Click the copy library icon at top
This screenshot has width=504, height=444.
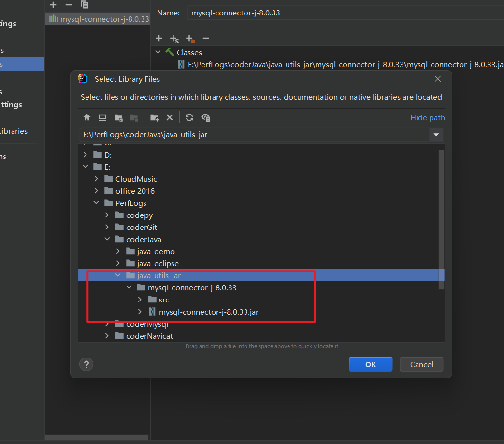click(x=85, y=5)
